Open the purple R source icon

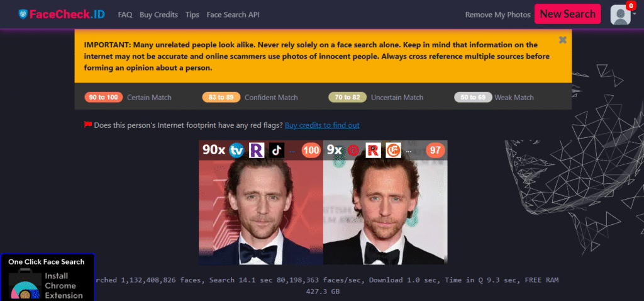tap(257, 150)
